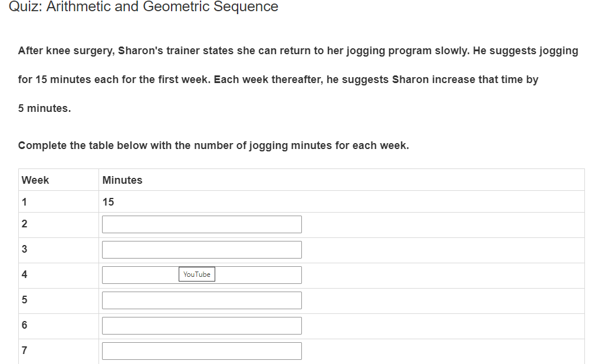Screen dimensions: 595x364
Task: Click the value 15 in Week 1 row
Action: pyautogui.click(x=108, y=202)
